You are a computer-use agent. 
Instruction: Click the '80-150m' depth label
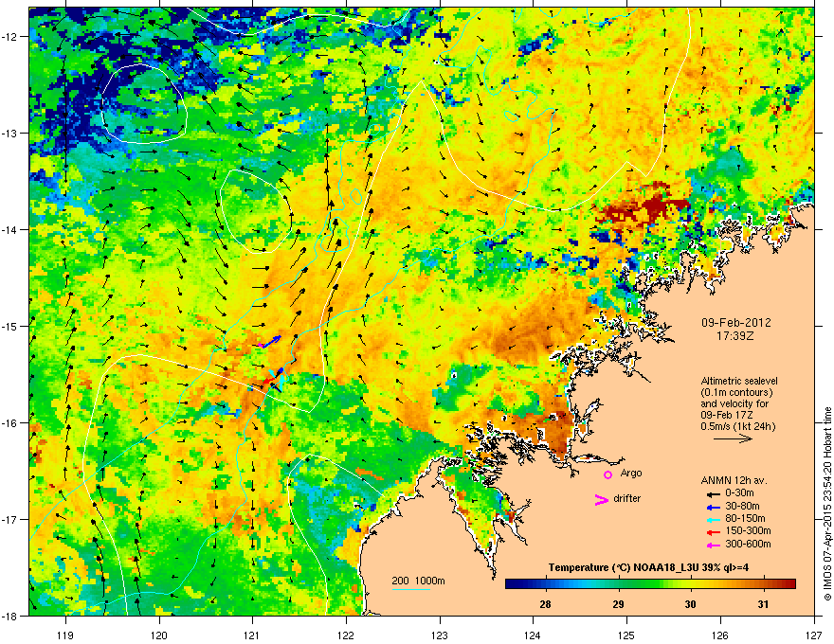point(745,519)
